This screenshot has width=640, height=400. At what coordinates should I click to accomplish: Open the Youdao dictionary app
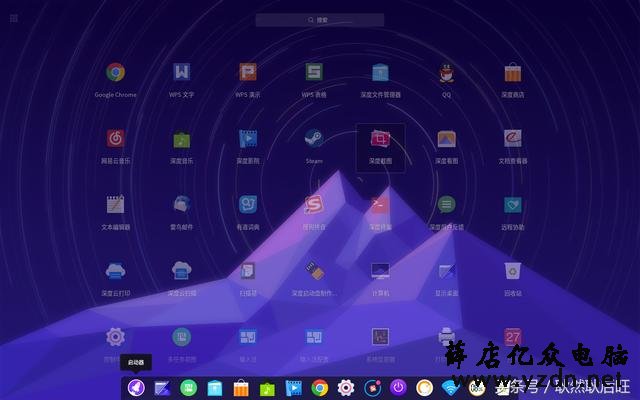pos(248,205)
